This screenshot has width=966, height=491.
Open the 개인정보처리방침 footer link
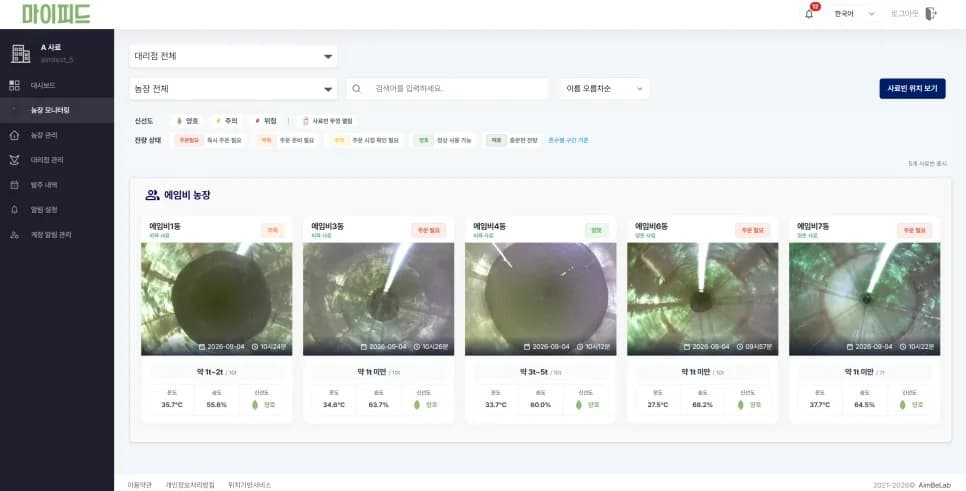[x=190, y=485]
